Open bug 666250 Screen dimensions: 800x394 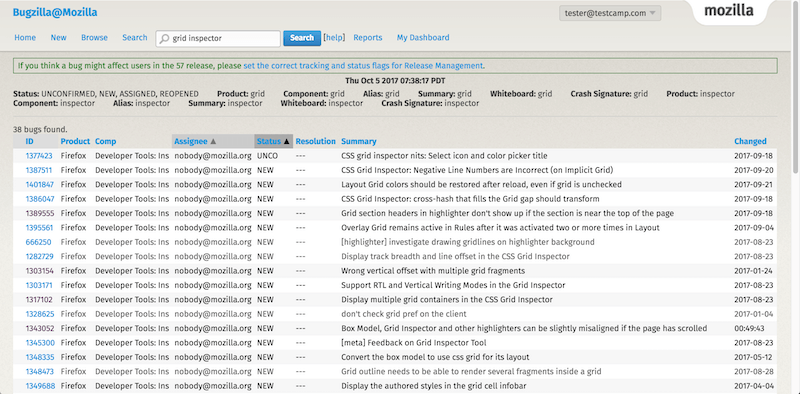click(x=38, y=242)
